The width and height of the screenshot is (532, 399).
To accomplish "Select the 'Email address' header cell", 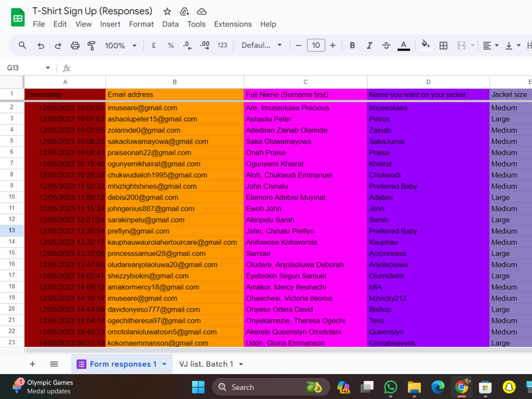I will tap(174, 94).
